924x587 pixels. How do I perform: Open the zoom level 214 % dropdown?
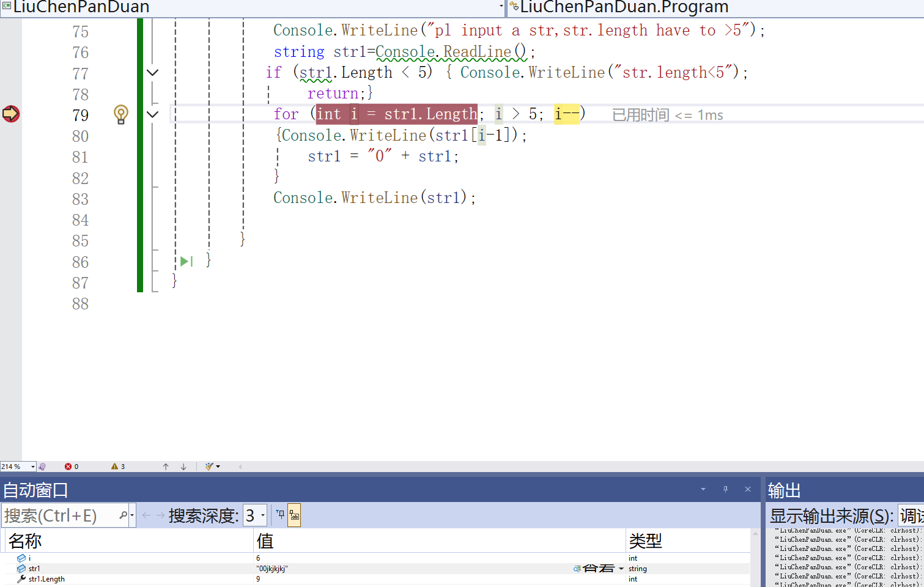[33, 467]
